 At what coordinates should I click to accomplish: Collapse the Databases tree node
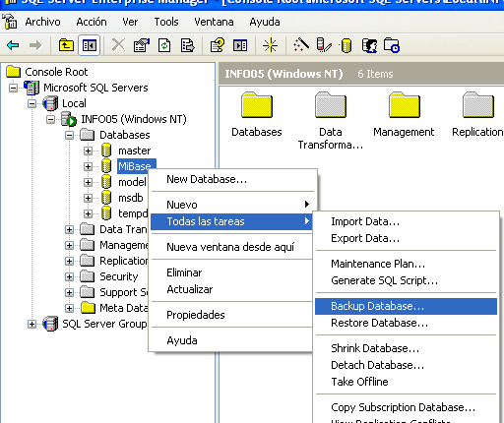click(x=69, y=135)
